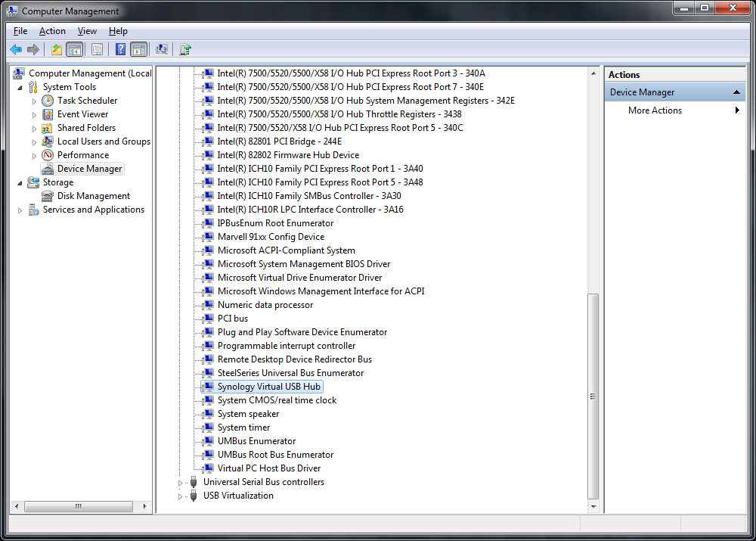The width and height of the screenshot is (756, 541).
Task: Select Programmable interrupt controller
Action: pos(287,346)
